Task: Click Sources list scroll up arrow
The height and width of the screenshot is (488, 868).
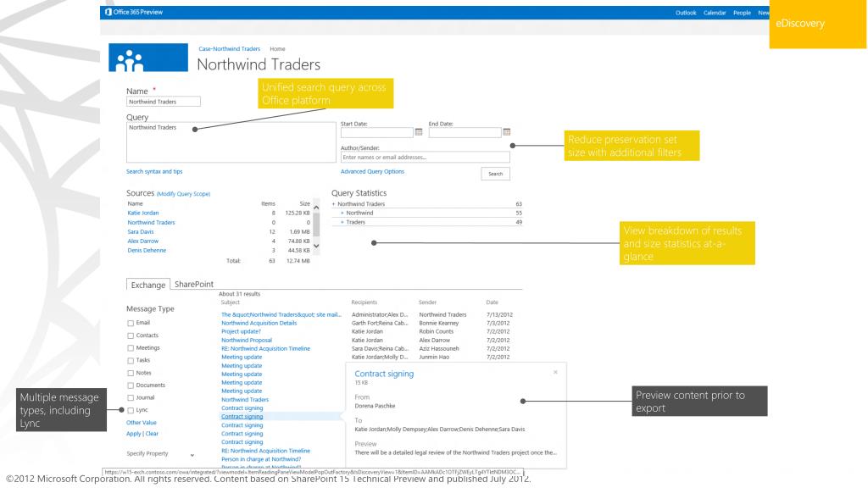Action: click(x=316, y=208)
